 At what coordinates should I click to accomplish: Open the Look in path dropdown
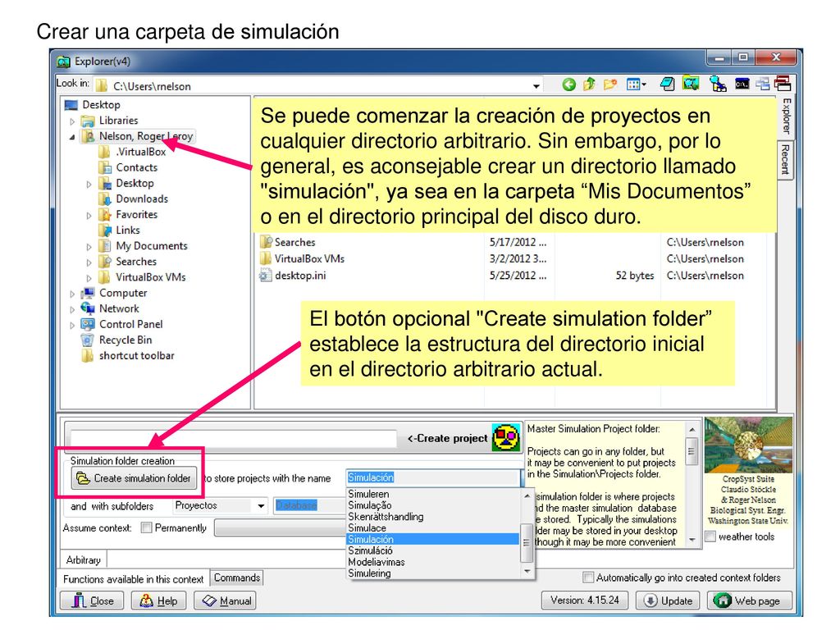pyautogui.click(x=536, y=85)
